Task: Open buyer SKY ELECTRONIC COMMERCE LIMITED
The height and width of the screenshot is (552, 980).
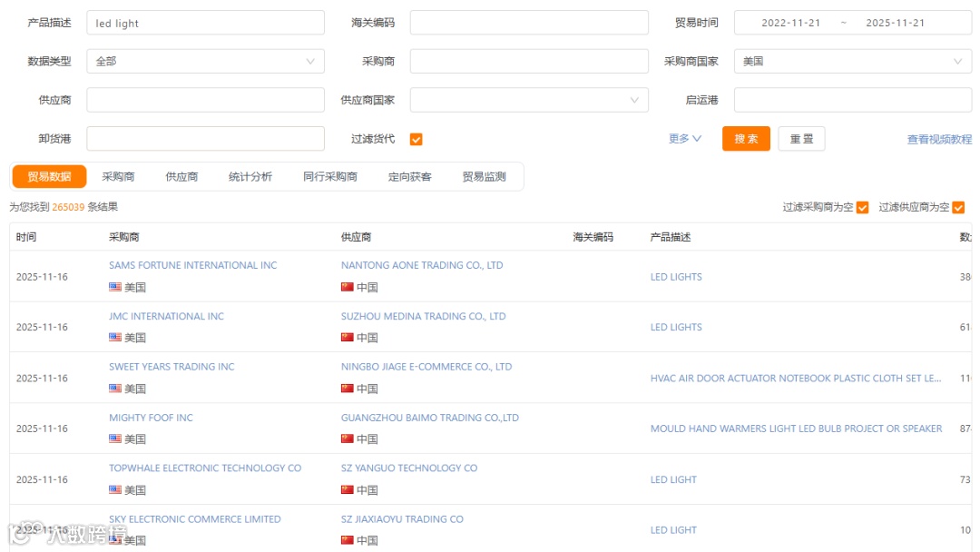Action: pyautogui.click(x=194, y=519)
